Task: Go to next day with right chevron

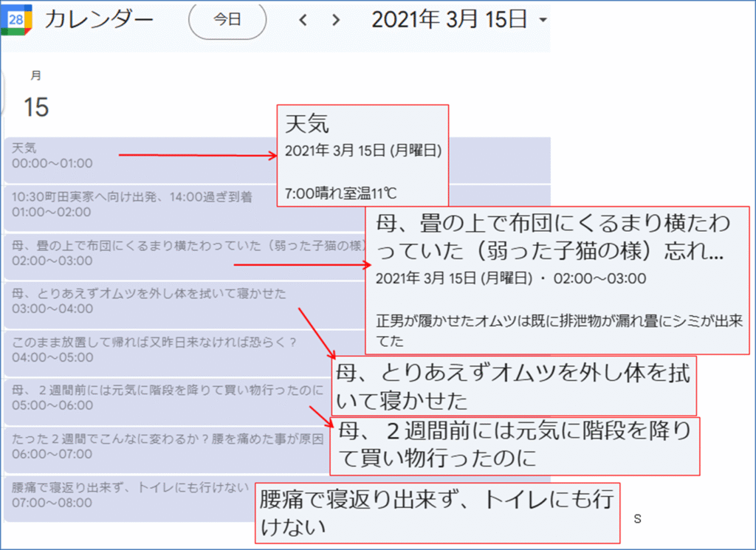Action: click(x=336, y=21)
